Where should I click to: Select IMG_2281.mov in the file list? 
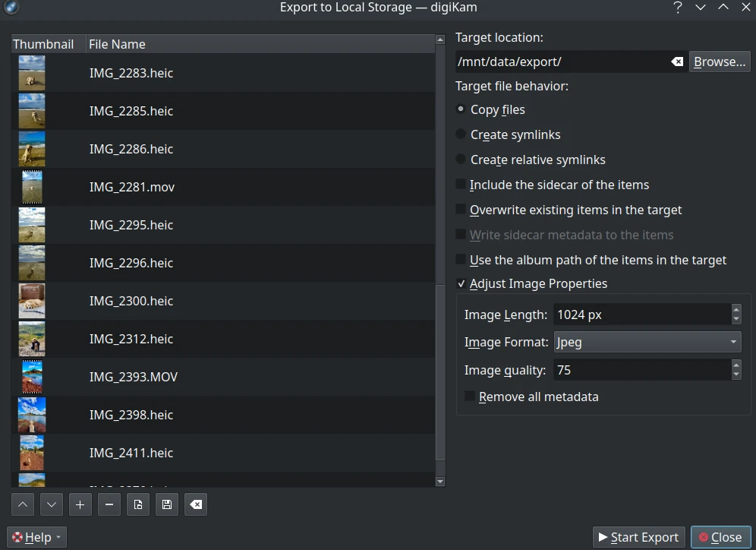[132, 187]
